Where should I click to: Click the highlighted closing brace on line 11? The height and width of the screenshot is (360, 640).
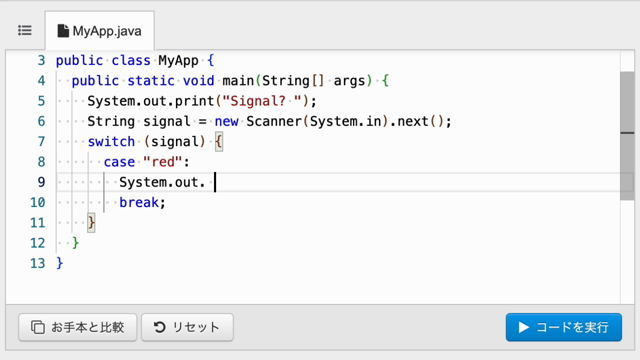pyautogui.click(x=91, y=223)
